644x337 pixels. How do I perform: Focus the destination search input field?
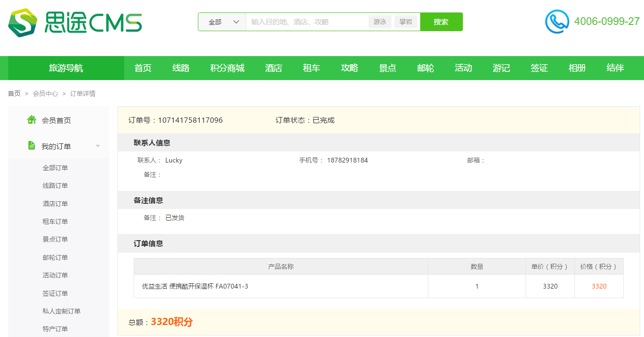coord(307,22)
